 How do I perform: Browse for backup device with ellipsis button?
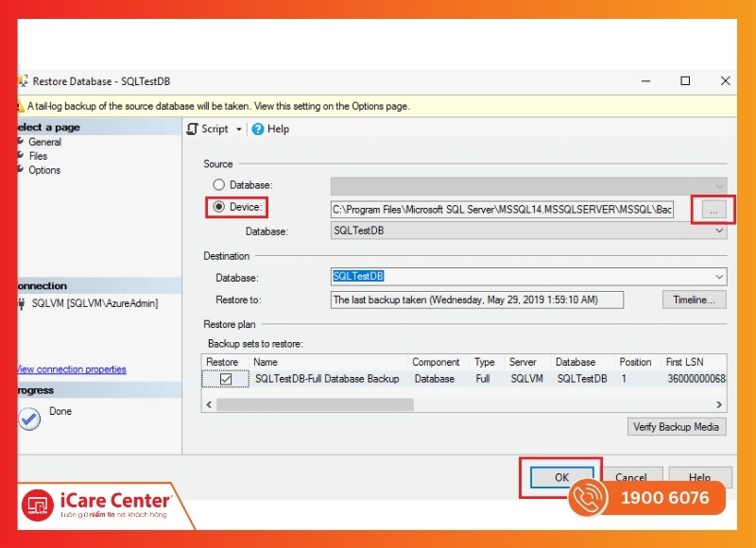coord(713,210)
